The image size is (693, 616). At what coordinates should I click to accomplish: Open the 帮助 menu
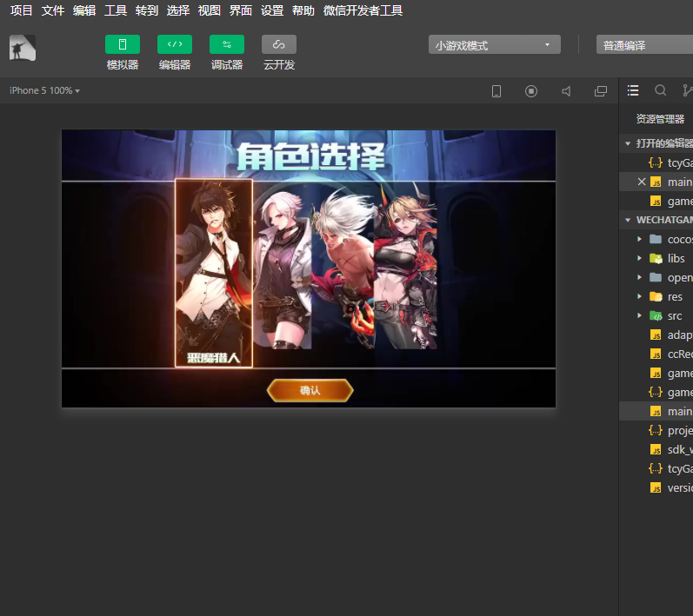(303, 10)
